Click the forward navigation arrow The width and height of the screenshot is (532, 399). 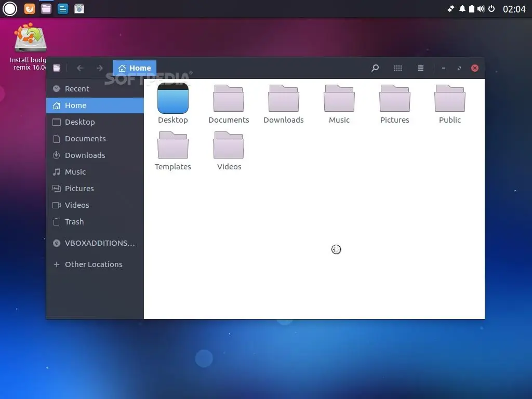(99, 68)
